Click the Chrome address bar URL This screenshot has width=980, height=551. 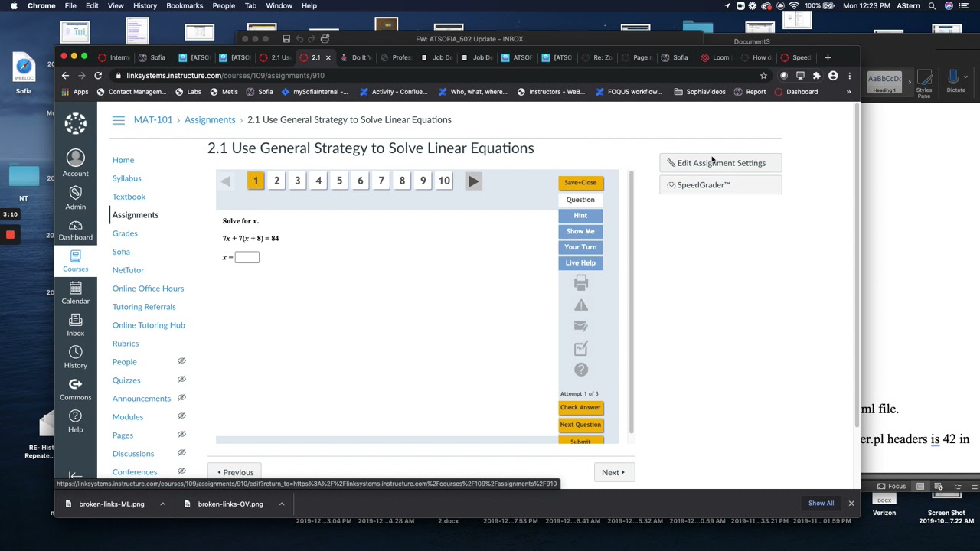(x=225, y=76)
